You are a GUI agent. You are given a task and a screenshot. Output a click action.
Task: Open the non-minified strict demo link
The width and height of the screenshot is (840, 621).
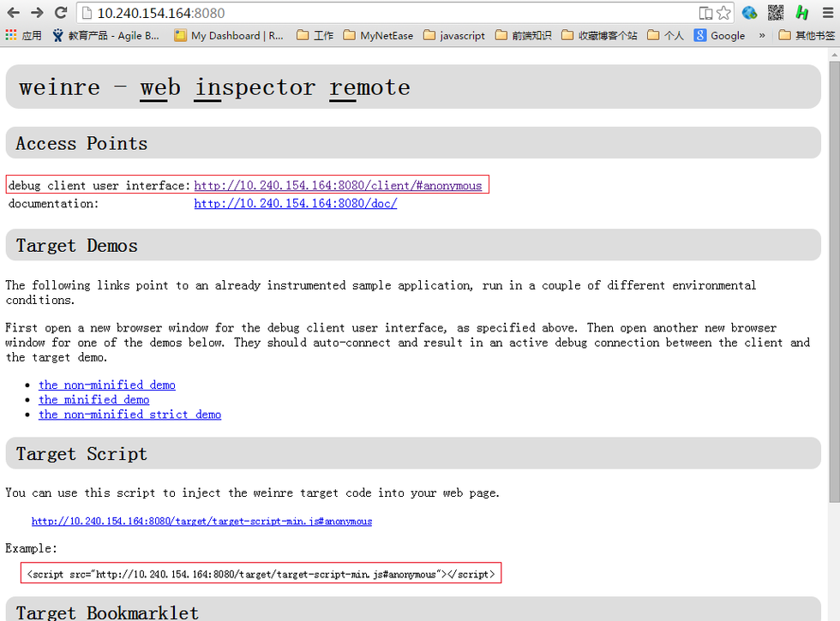[129, 415]
